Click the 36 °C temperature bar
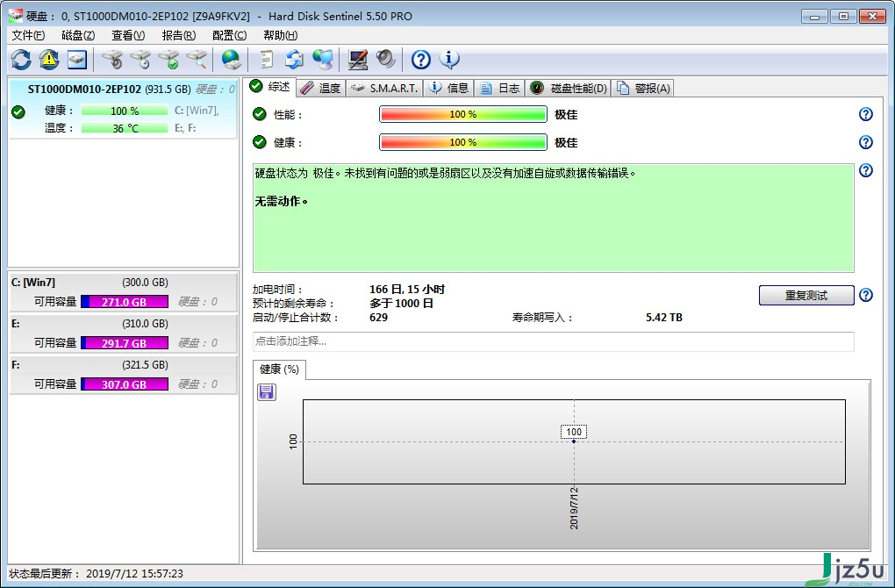The height and width of the screenshot is (588, 895). click(125, 128)
